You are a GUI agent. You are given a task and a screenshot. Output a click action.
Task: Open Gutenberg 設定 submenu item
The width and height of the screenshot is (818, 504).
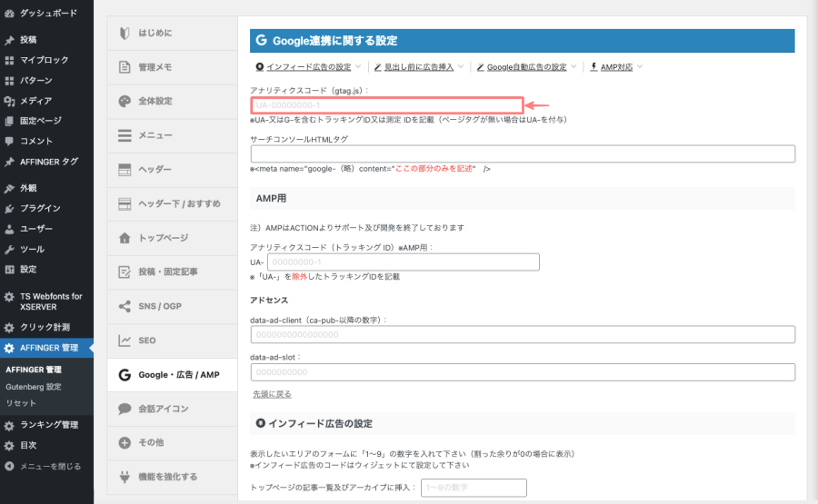pyautogui.click(x=34, y=387)
